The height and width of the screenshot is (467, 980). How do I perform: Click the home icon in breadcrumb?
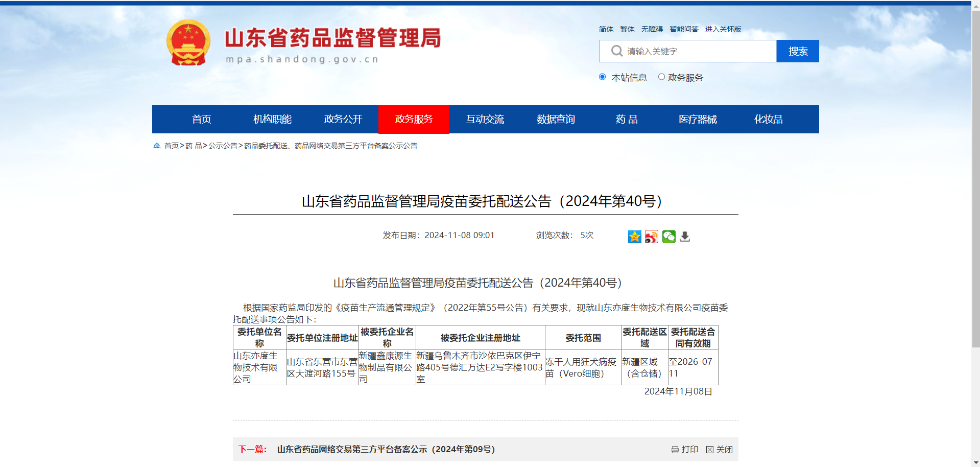[x=157, y=146]
